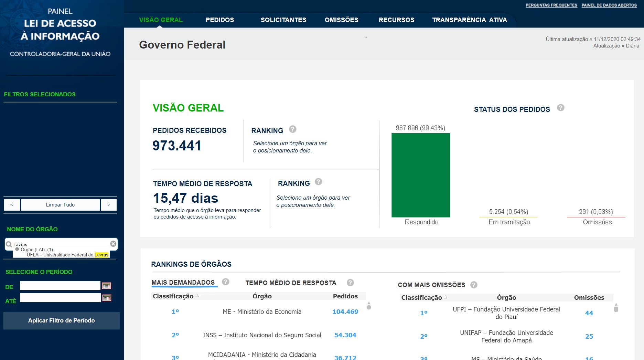Click help icon beside Pedidos Recebidos ranking
644x360 pixels.
(x=292, y=129)
